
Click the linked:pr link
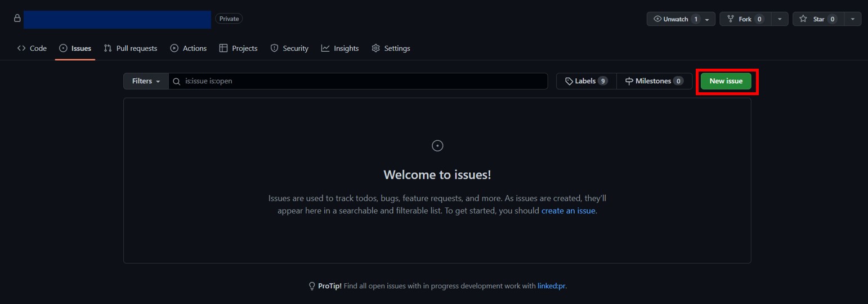552,286
